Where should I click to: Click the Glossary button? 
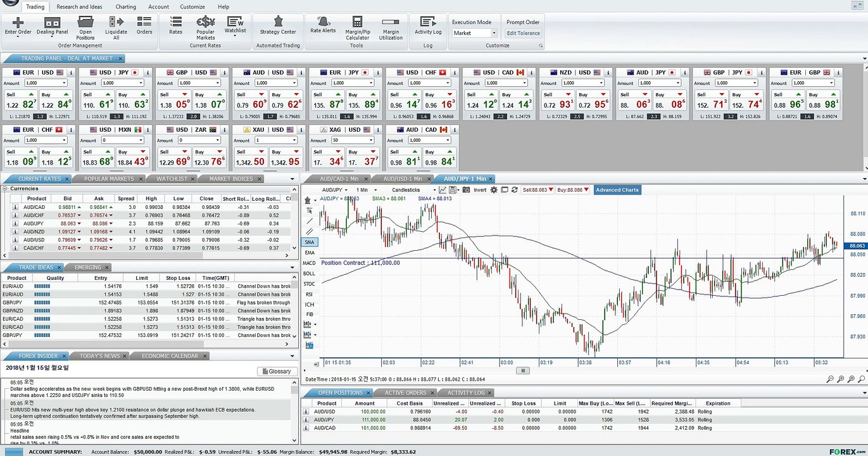pos(277,371)
